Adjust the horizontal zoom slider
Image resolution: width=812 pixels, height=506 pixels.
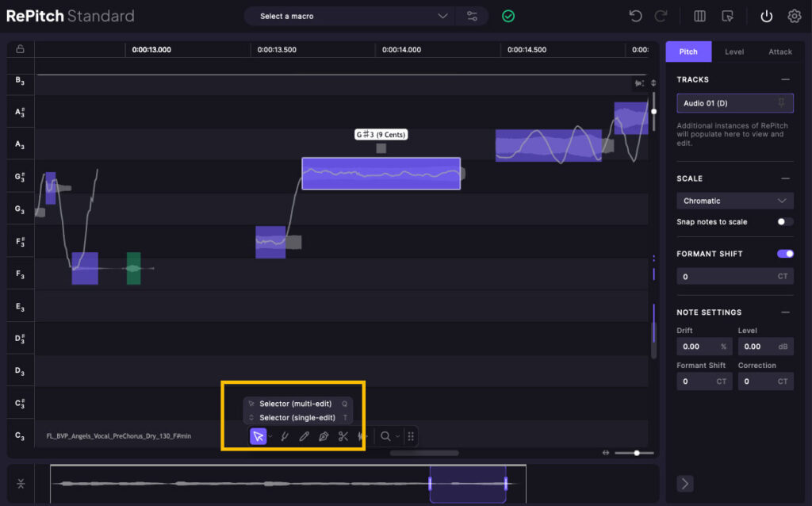[637, 453]
